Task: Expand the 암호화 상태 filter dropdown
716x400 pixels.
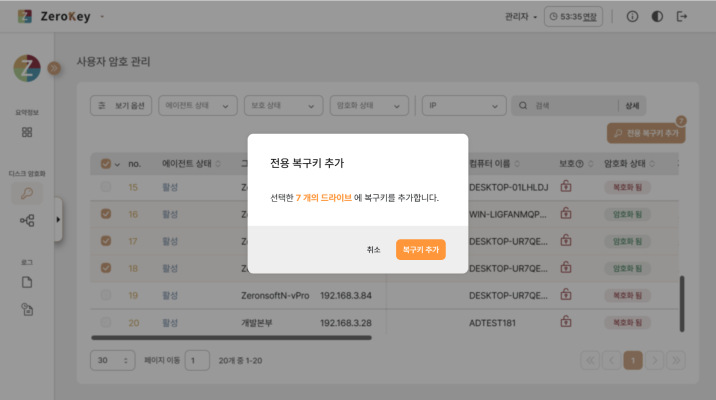Action: click(369, 105)
